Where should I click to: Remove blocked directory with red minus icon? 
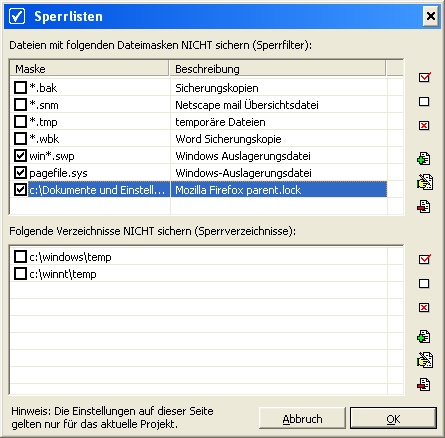[x=424, y=385]
